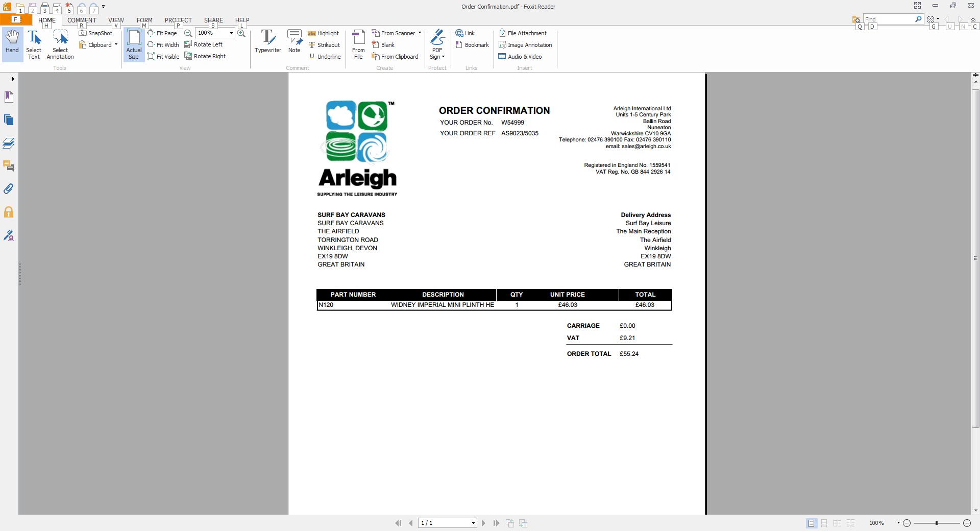Open the Clipboard dropdown
980x531 pixels.
99,45
